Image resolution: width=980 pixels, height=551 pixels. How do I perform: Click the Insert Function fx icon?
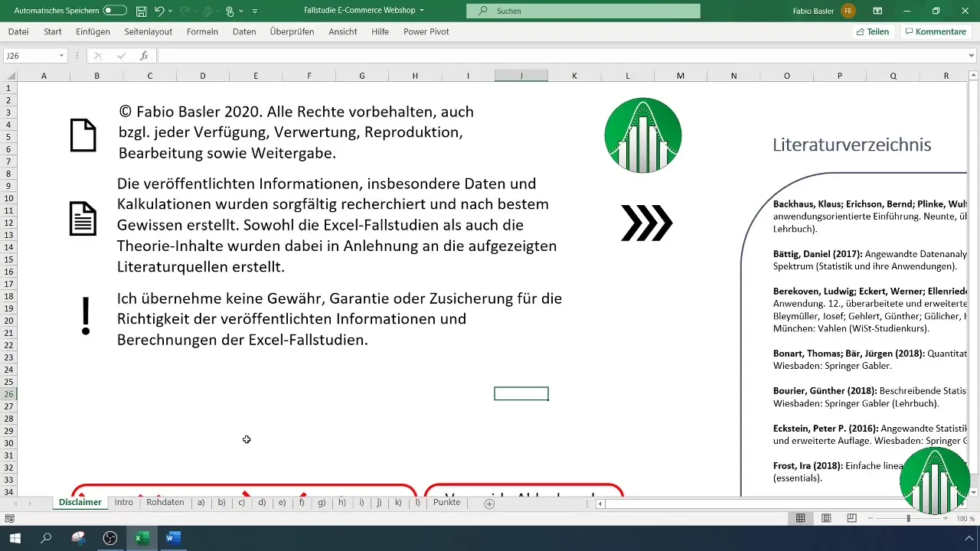144,56
